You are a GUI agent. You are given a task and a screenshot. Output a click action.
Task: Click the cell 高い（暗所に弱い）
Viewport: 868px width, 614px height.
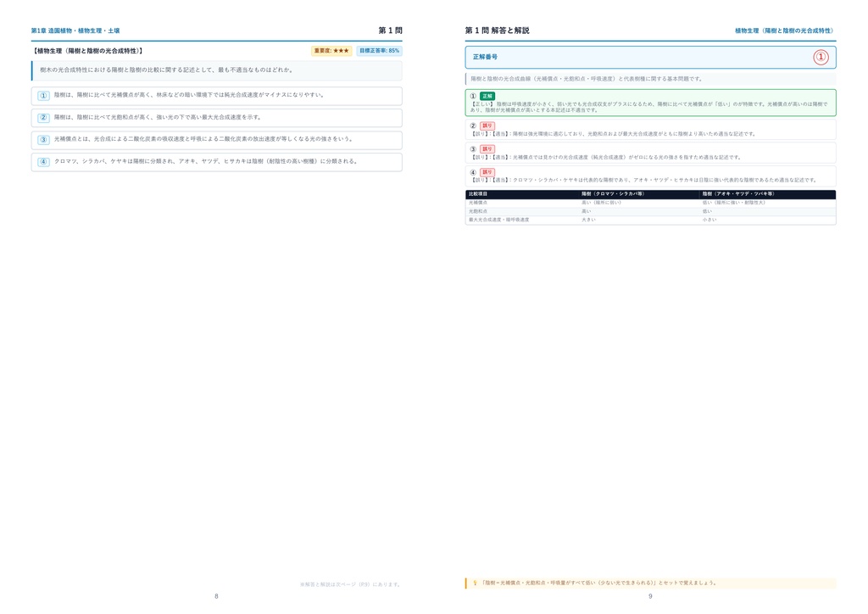601,203
